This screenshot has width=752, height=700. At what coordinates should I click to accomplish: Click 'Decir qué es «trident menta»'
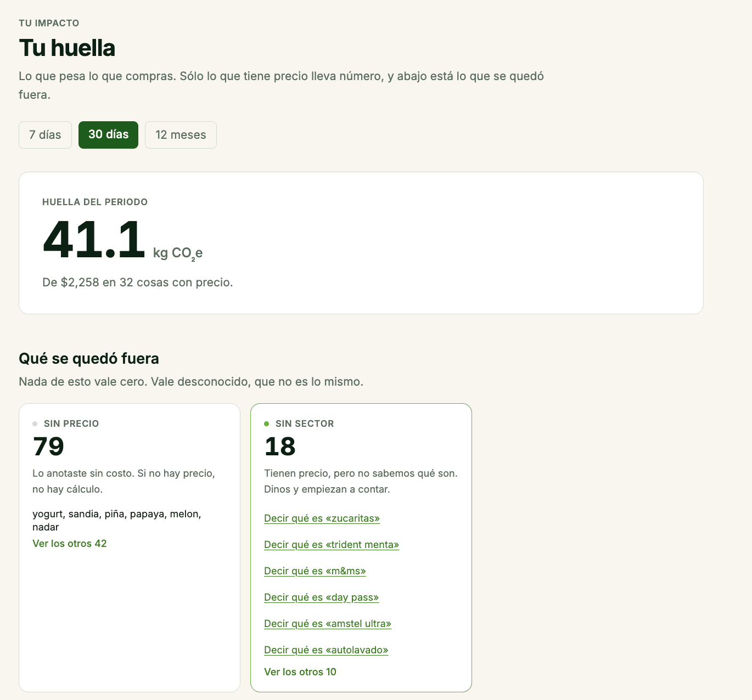click(x=332, y=545)
